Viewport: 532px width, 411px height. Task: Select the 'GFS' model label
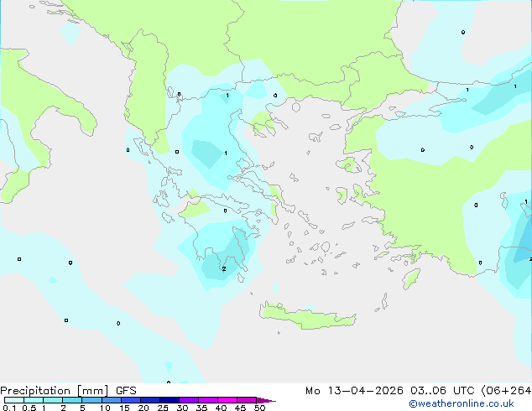tap(126, 391)
